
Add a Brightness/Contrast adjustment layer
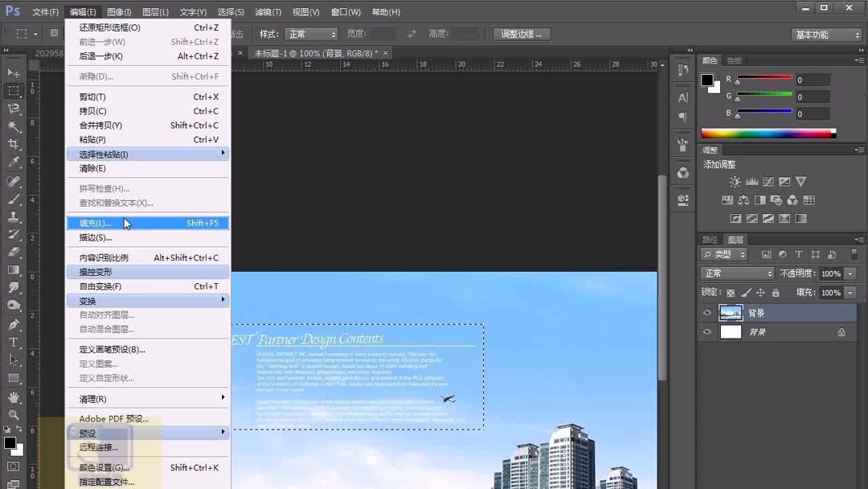point(735,182)
